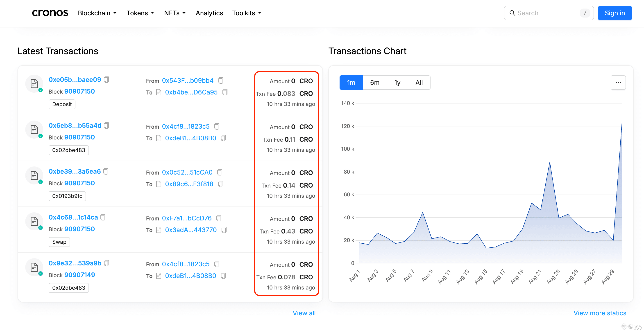The height and width of the screenshot is (332, 644).
Task: Copy To address 0x89c6...F3f818
Action: [x=220, y=184]
